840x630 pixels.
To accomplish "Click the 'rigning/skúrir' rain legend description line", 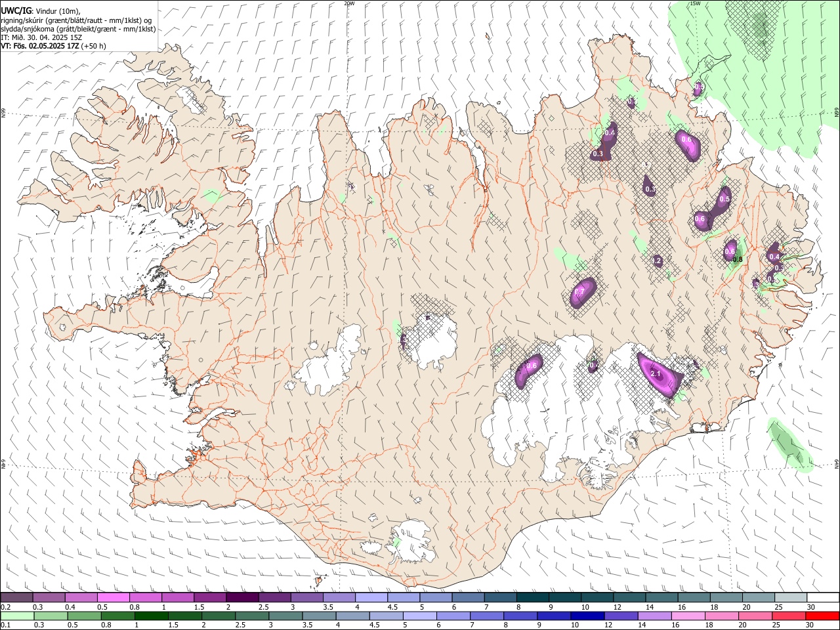I will coord(77,20).
